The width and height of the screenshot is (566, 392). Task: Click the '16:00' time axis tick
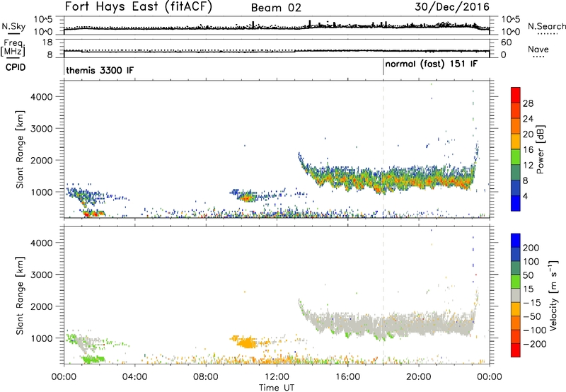pos(347,377)
